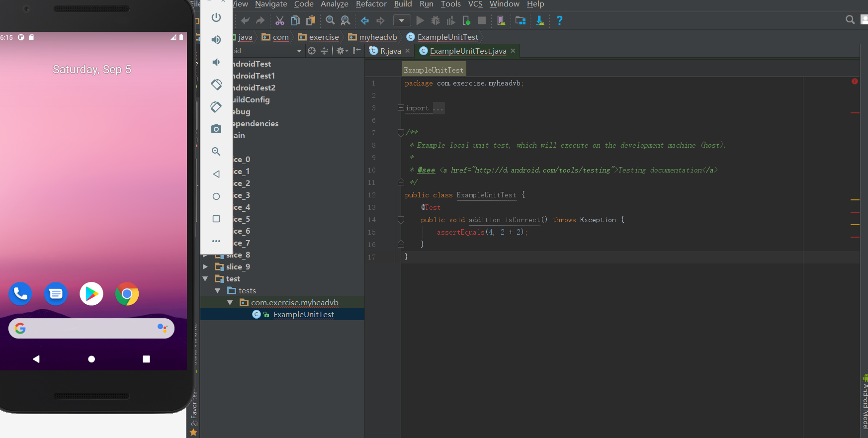The height and width of the screenshot is (438, 868).
Task: Click the 'com' breadcrumb
Action: (275, 37)
